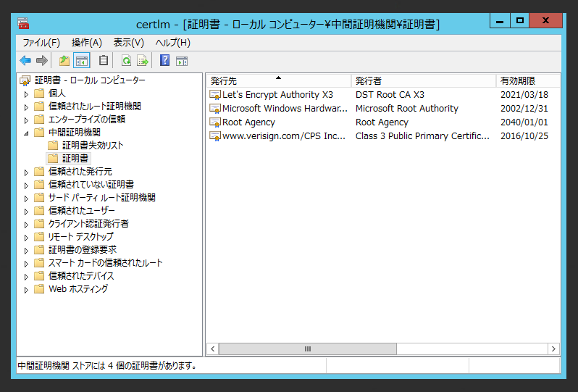Click the www.verisign.com certificate icon

[x=215, y=136]
